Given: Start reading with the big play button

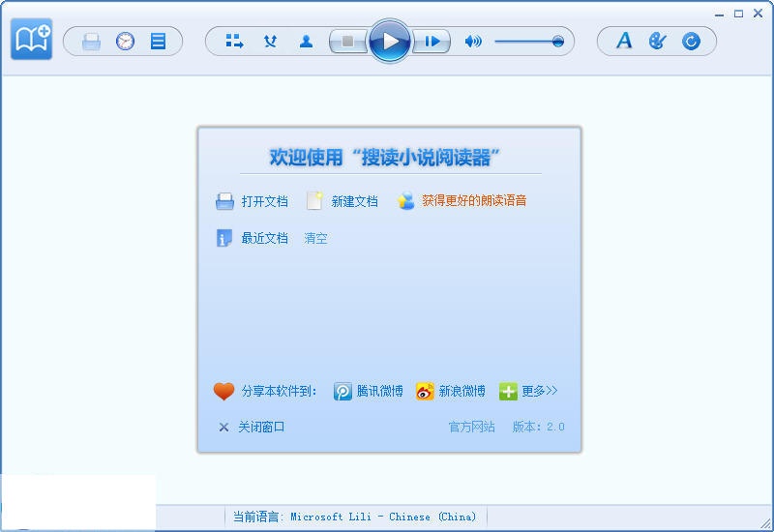Looking at the screenshot, I should point(390,41).
